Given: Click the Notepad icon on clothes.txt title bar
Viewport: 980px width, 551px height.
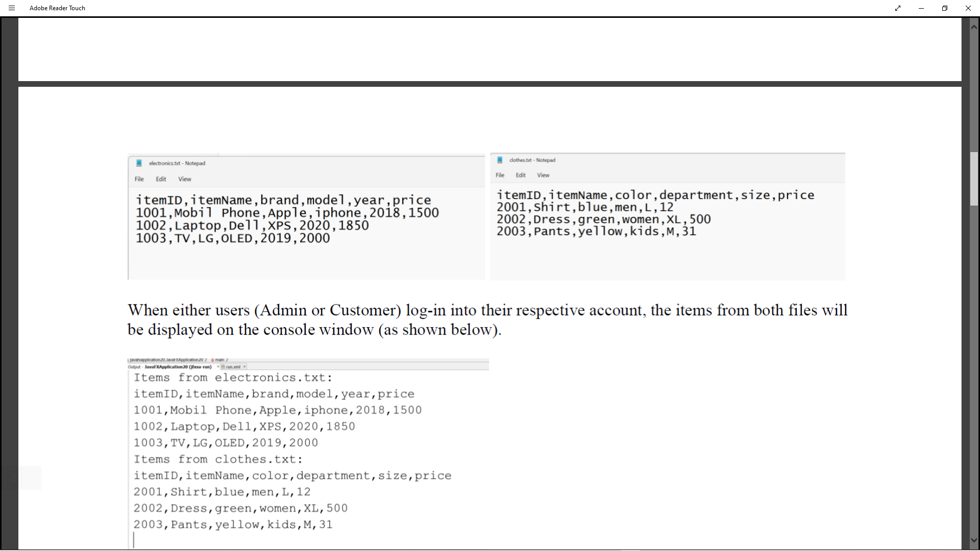Looking at the screenshot, I should click(x=500, y=160).
